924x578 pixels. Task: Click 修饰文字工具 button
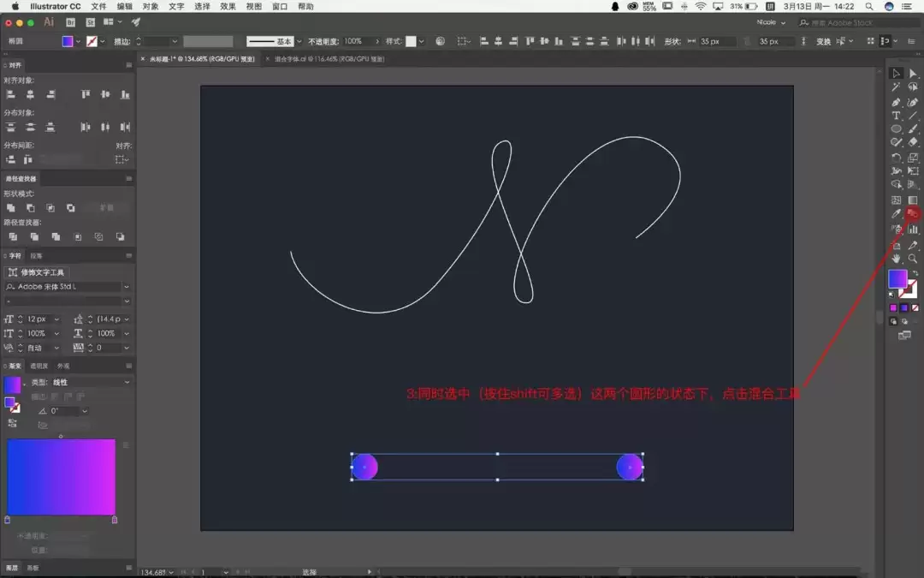[x=37, y=272]
